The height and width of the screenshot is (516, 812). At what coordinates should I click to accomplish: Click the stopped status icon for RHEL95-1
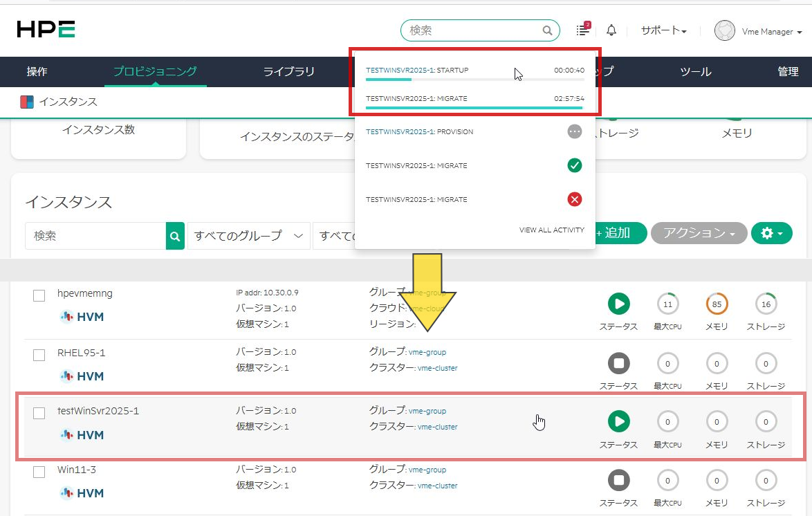pos(618,362)
